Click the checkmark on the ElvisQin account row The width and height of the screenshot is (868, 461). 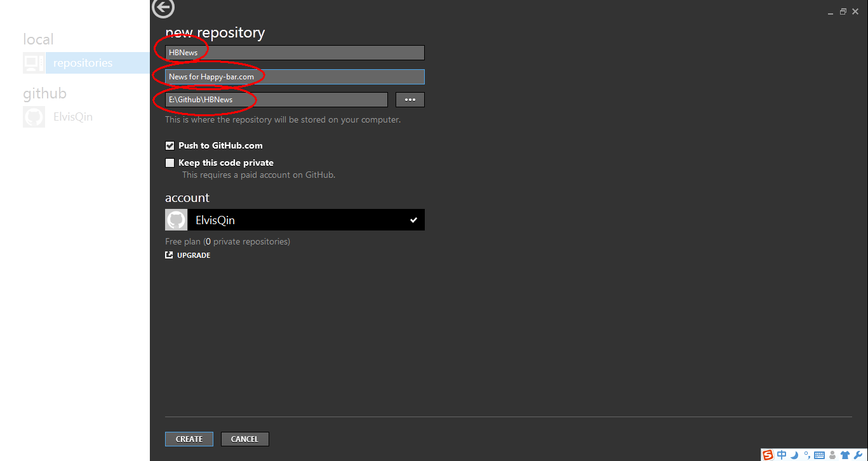pos(413,220)
